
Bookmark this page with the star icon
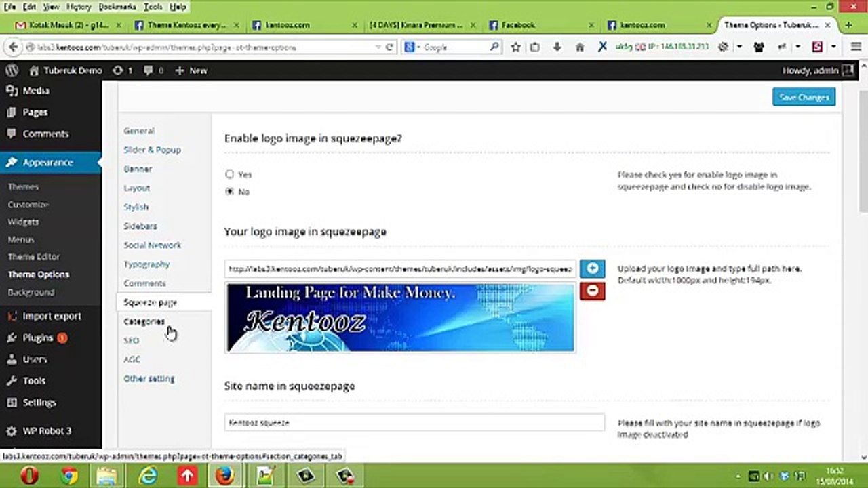516,47
